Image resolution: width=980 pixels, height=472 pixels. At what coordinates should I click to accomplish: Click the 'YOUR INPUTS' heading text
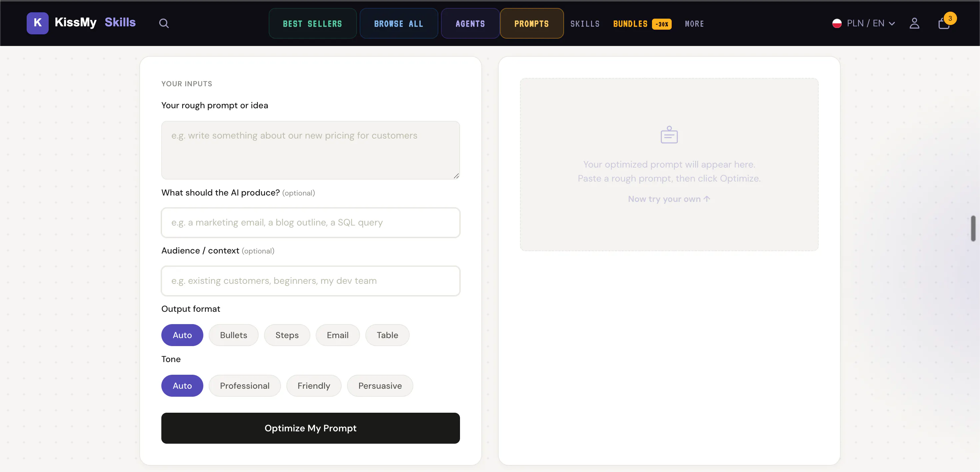point(187,84)
